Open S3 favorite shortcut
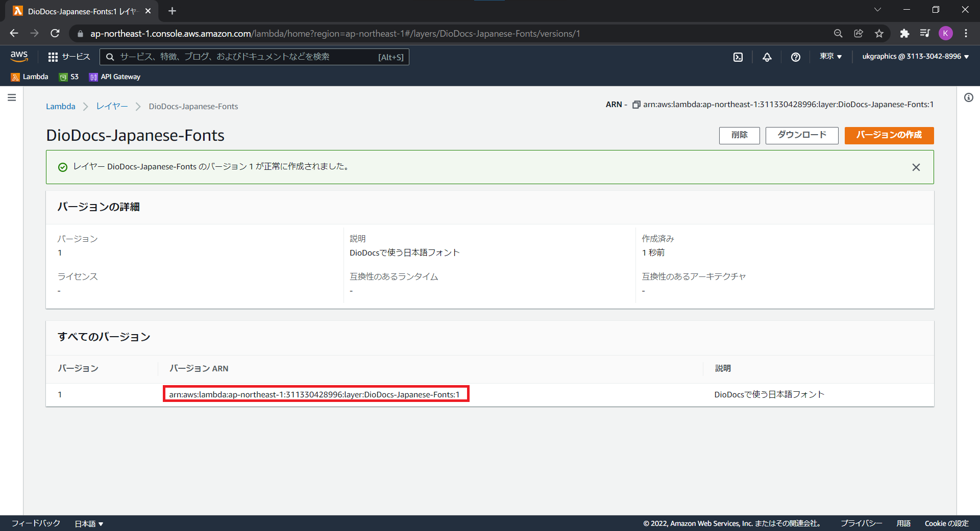 [x=69, y=77]
